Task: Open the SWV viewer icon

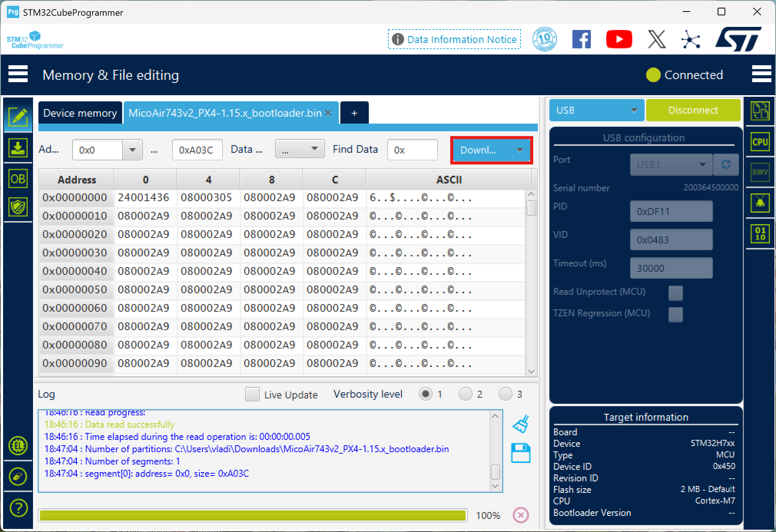Action: coord(760,172)
